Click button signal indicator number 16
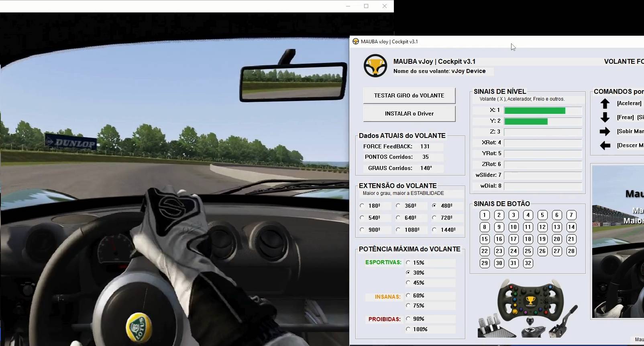 click(x=499, y=239)
